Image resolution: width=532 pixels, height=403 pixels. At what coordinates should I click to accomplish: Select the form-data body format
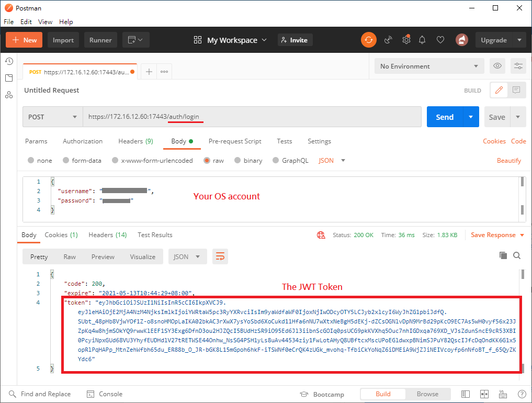[x=82, y=160]
